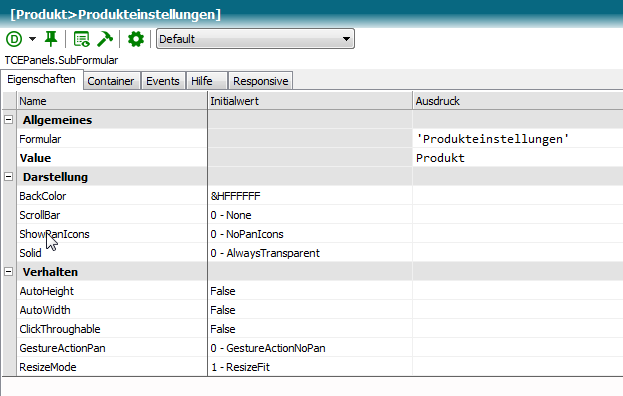Open the Events tab
This screenshot has width=623, height=396.
coord(163,81)
